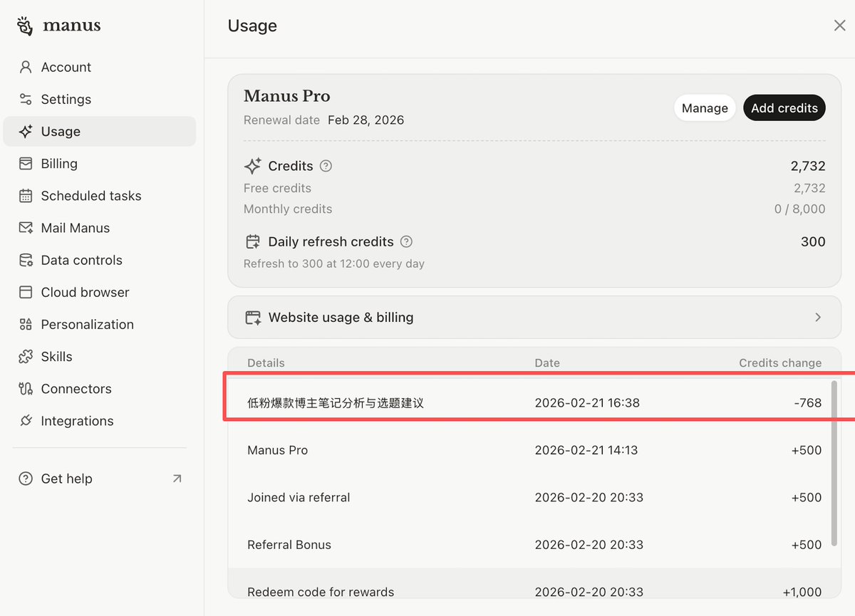Click the Manage button
The width and height of the screenshot is (855, 616).
click(705, 108)
